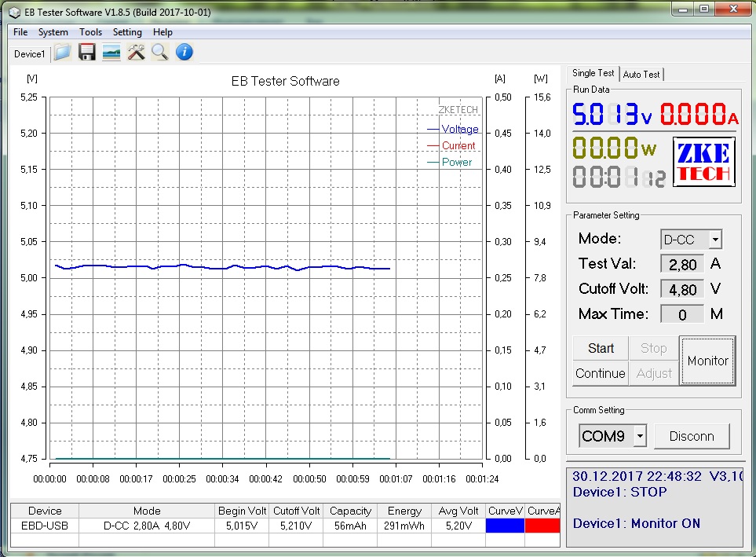Screen dimensions: 756x557
Task: Click the EBD-USB device cell
Action: click(45, 526)
